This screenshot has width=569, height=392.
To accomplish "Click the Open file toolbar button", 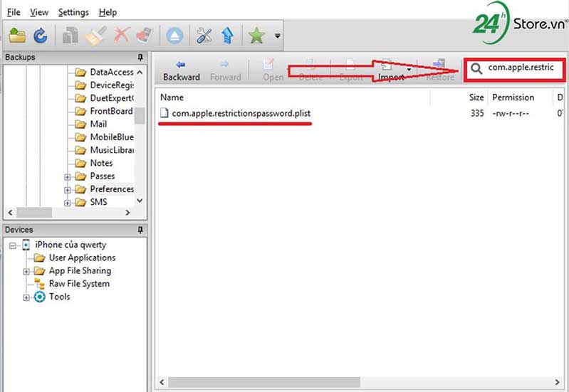I will tap(273, 70).
